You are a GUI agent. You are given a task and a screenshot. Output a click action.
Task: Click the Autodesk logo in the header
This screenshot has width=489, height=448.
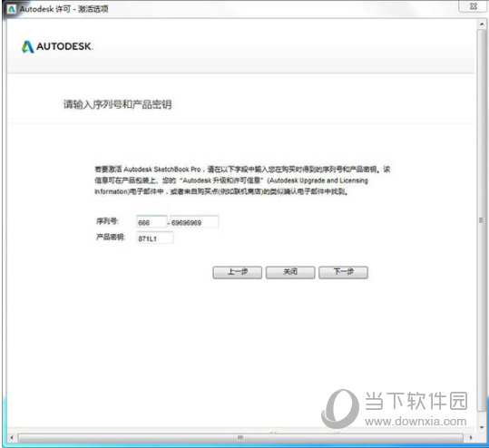(x=57, y=46)
